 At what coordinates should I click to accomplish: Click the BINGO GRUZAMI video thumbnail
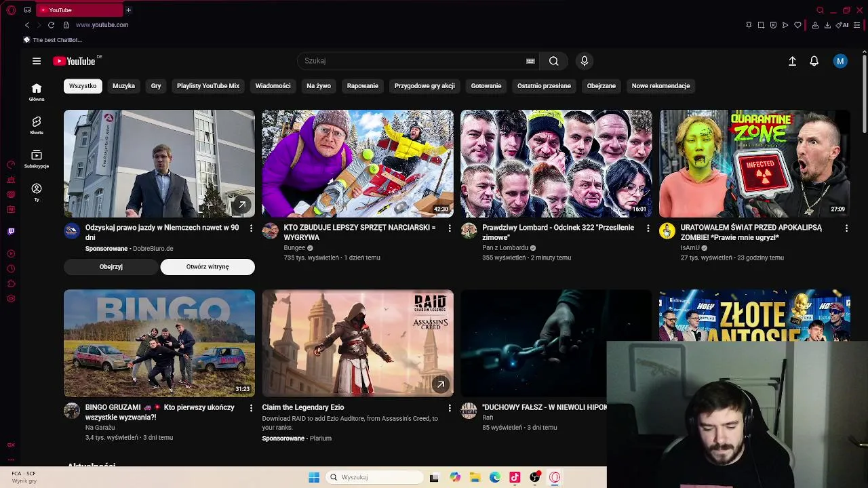pos(159,343)
